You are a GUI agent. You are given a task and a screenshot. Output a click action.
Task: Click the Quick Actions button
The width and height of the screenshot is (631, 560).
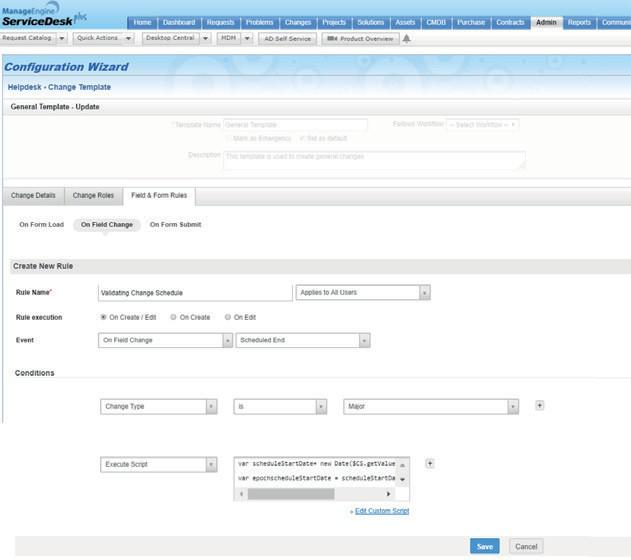pos(98,38)
